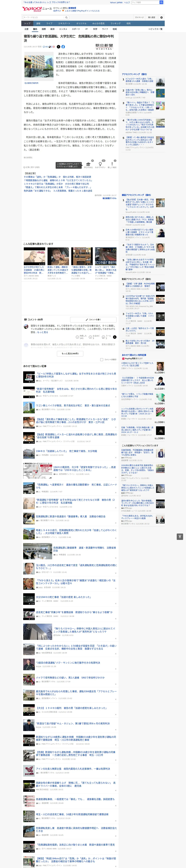Select the みんなの意見 tab

[98, 24]
